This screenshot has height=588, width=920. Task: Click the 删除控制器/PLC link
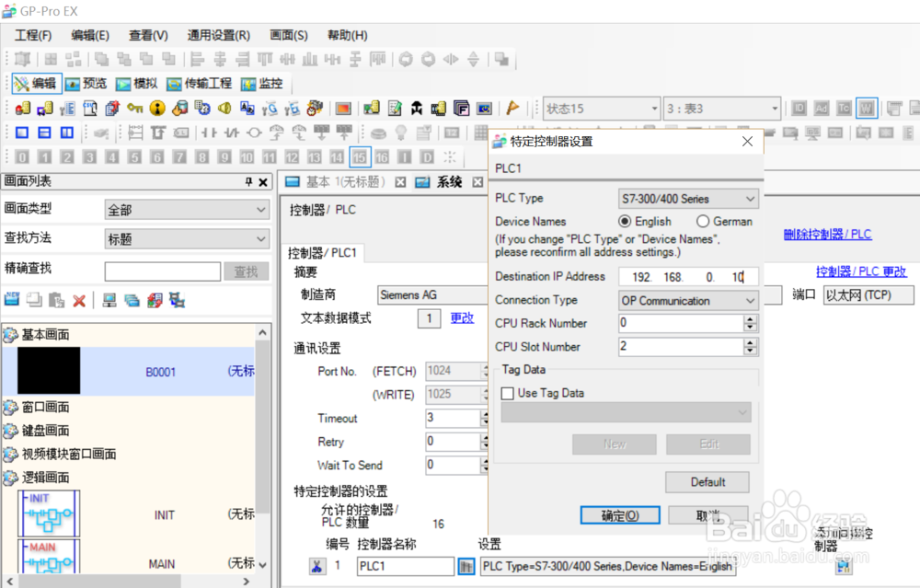pos(827,234)
